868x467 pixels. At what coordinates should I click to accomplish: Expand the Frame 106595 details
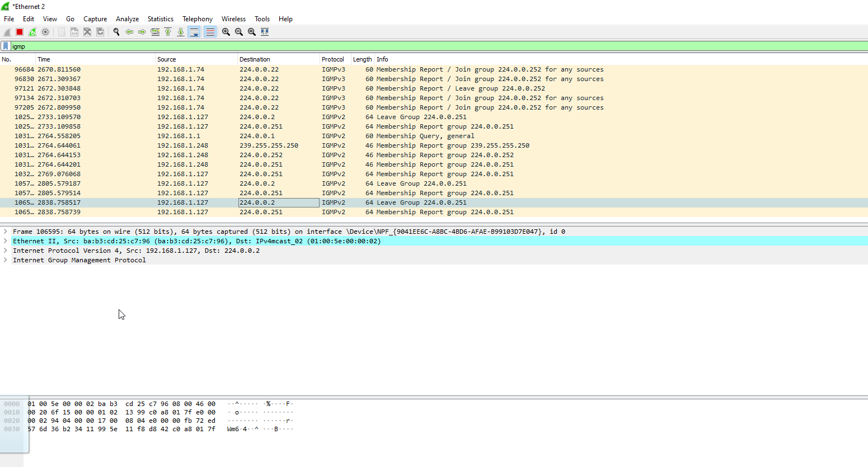(5, 232)
